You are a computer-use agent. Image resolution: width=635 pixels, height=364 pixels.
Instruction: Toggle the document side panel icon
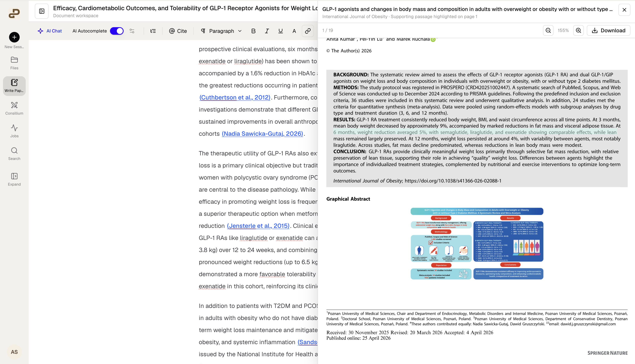click(42, 11)
